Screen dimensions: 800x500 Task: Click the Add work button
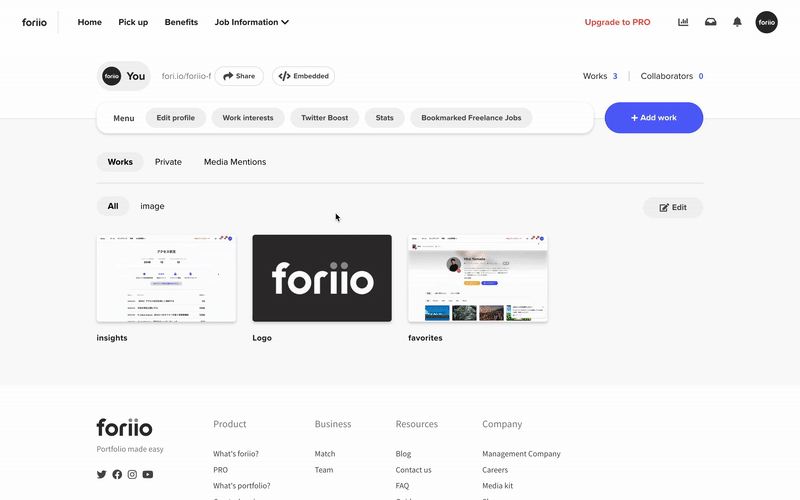click(654, 118)
